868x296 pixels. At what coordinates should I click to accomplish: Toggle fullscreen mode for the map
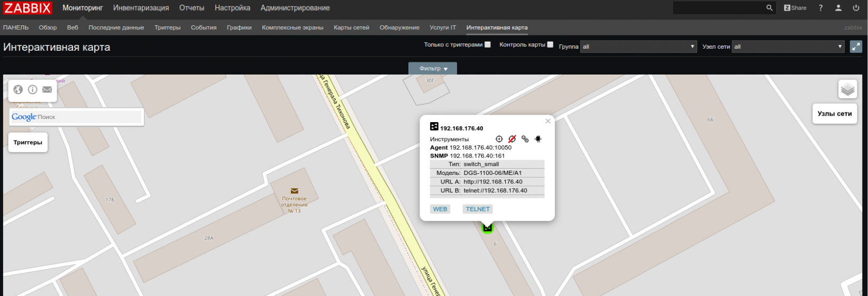pyautogui.click(x=856, y=47)
